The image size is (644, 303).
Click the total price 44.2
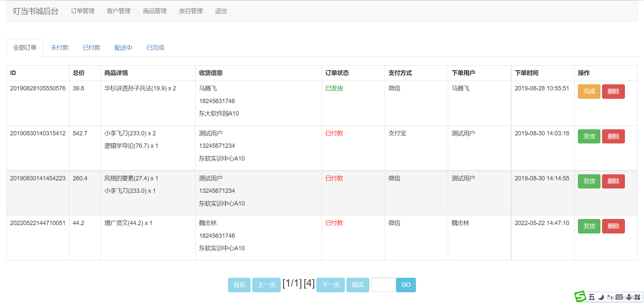[78, 223]
